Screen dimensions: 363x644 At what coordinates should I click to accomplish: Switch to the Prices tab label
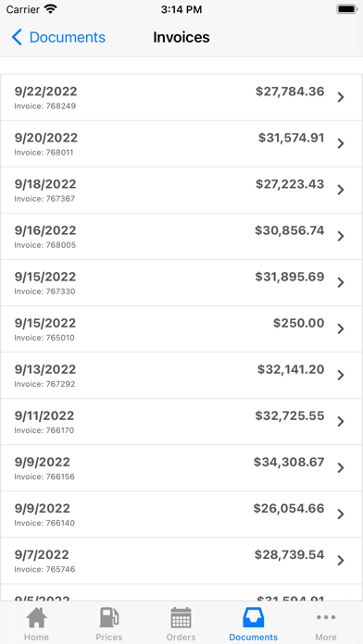point(109,637)
